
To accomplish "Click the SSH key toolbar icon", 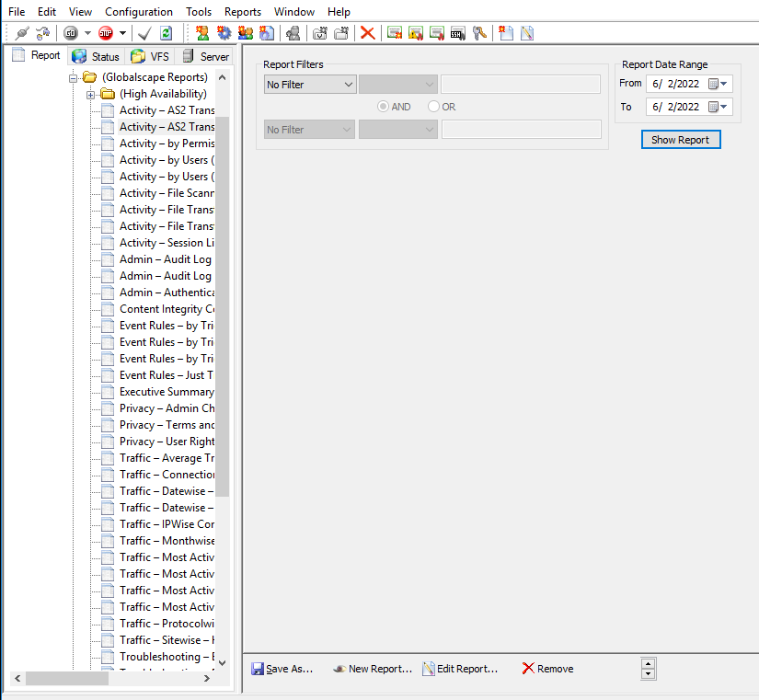I will click(x=457, y=33).
